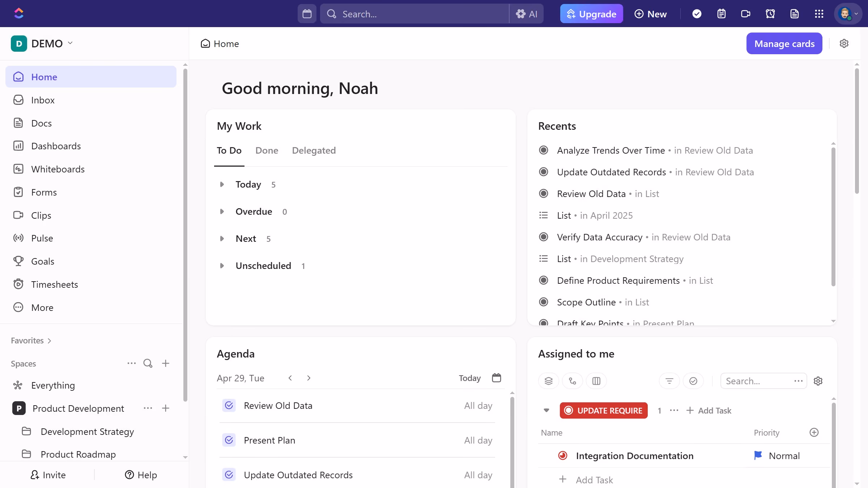Open the notepad icon in top bar
Image resolution: width=868 pixels, height=488 pixels.
722,14
